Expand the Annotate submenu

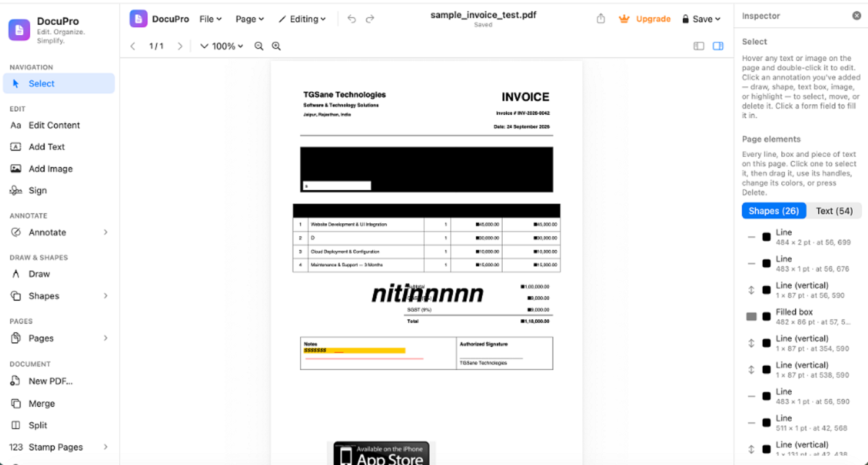pos(105,232)
